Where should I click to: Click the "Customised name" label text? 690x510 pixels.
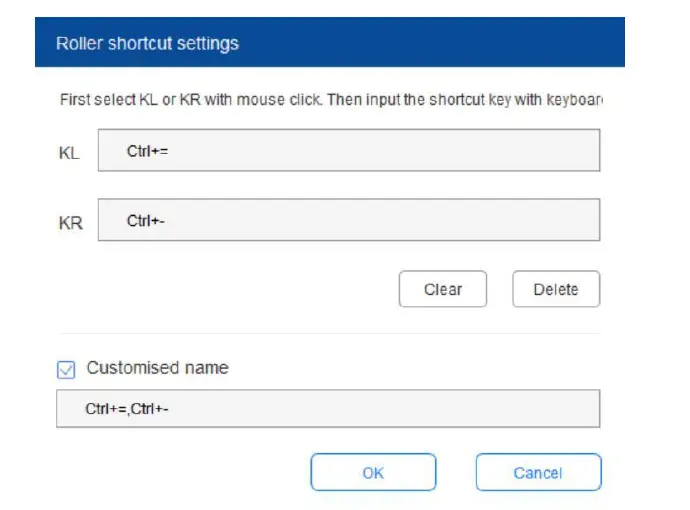coord(157,368)
